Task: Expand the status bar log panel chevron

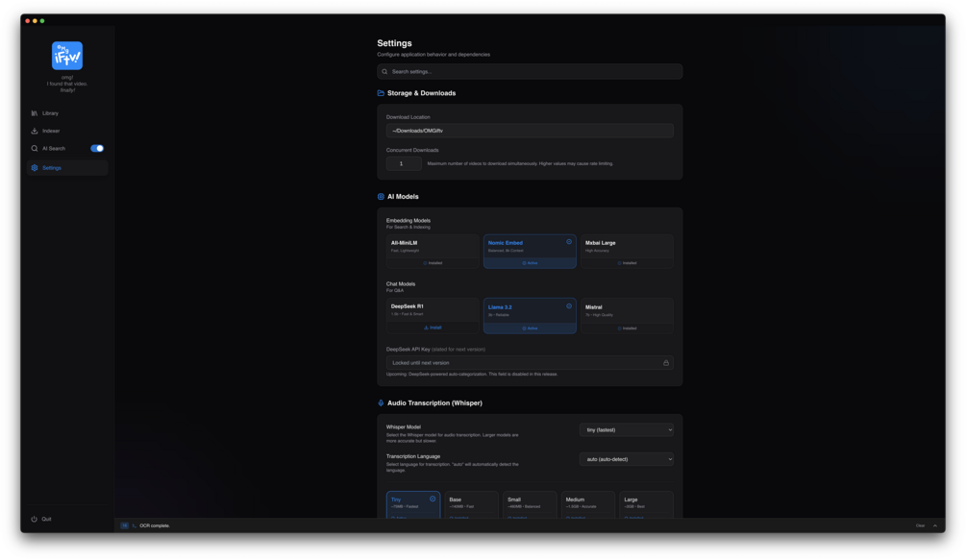Action: click(x=935, y=526)
